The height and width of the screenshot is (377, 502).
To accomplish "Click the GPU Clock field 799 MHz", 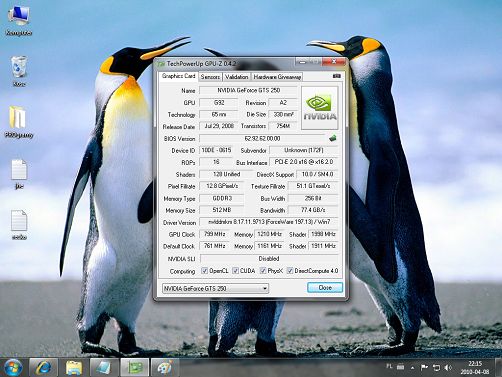I will (214, 234).
